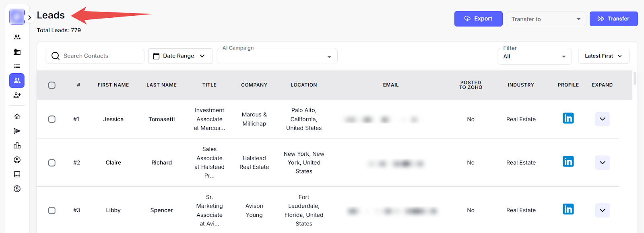Open the building/companies sidebar icon

click(x=17, y=52)
